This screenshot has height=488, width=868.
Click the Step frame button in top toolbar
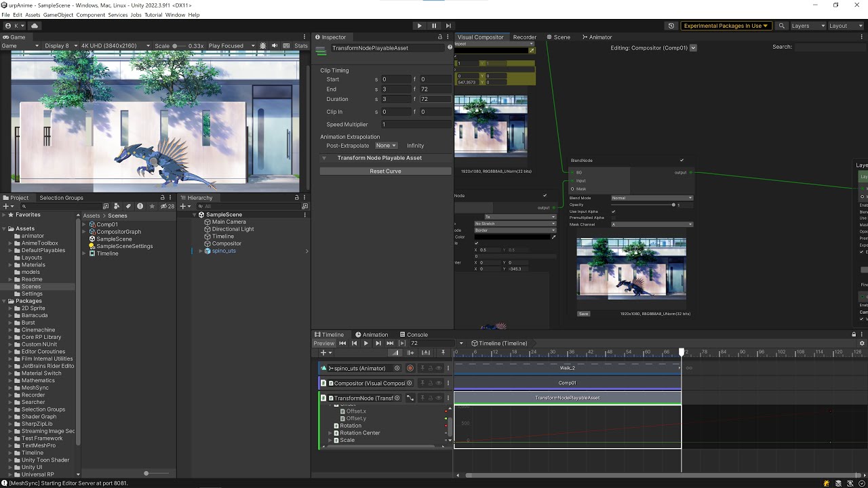tap(448, 26)
